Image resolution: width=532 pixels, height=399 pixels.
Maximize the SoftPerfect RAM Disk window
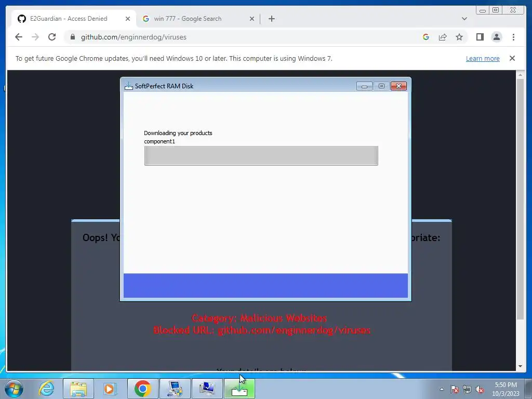pos(381,86)
